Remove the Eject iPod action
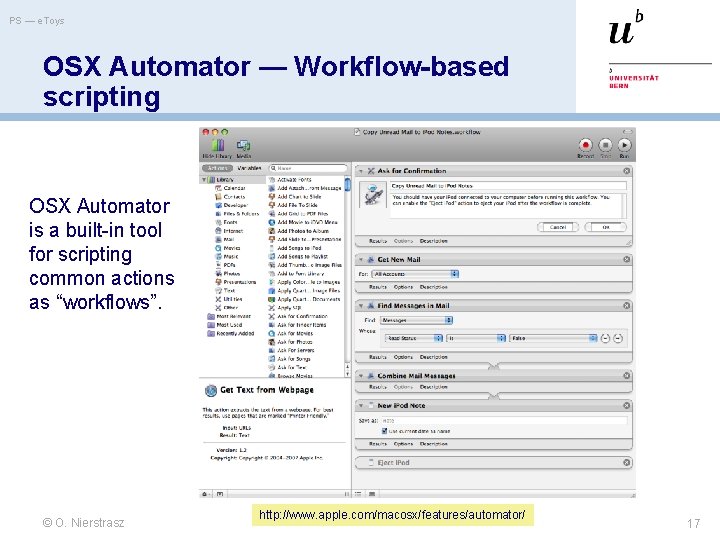This screenshot has height=540, width=720. 626,462
